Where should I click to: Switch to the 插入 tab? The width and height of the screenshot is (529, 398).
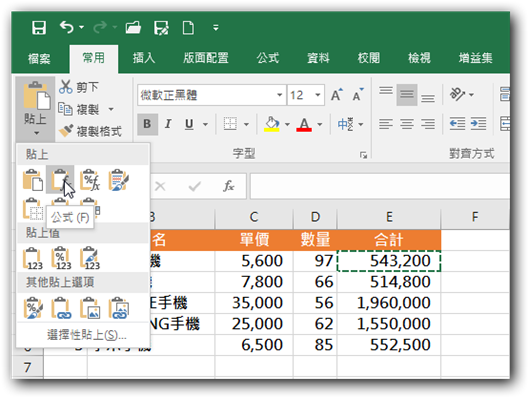(x=144, y=58)
